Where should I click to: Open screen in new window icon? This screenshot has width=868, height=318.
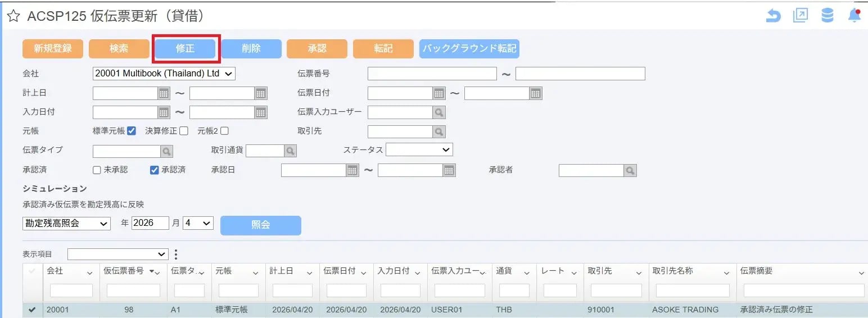click(x=800, y=16)
